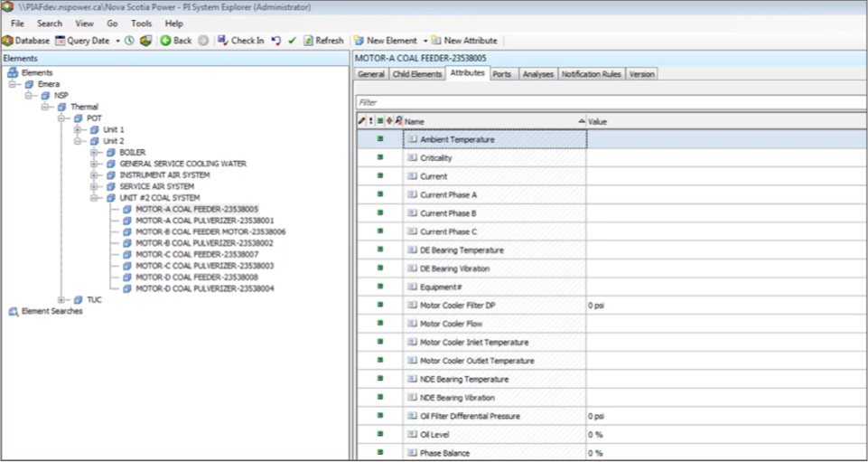Click the green checkmark icon
Viewport: 868px width, 462px height.
tap(293, 41)
